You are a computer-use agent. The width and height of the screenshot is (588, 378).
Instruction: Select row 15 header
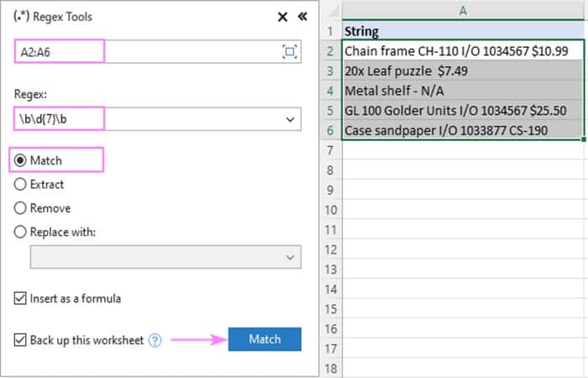click(330, 309)
